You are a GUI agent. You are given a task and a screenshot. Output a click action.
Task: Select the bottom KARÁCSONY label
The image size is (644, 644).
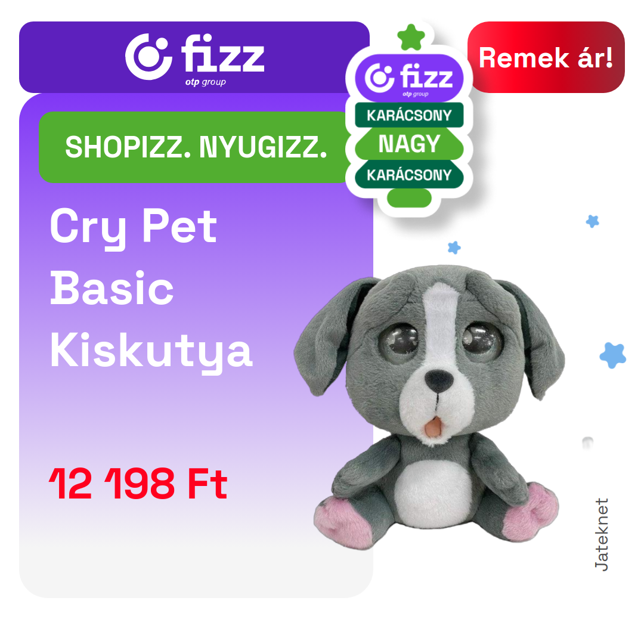click(x=409, y=175)
